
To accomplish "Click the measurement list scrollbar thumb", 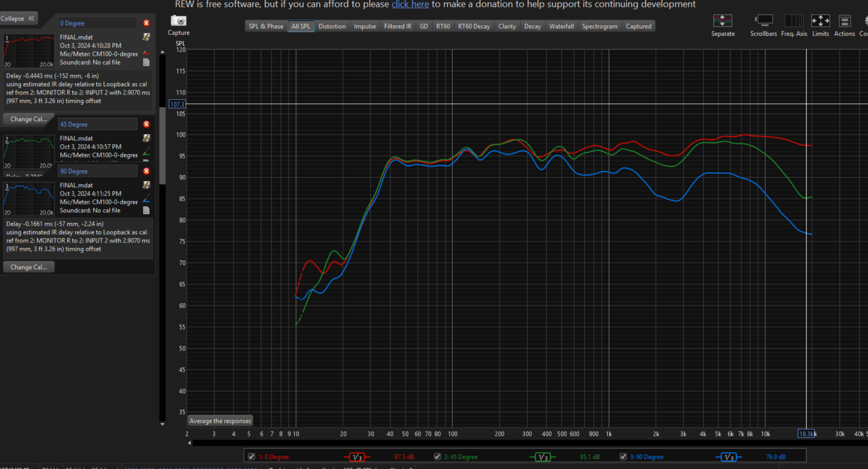I will (x=162, y=145).
